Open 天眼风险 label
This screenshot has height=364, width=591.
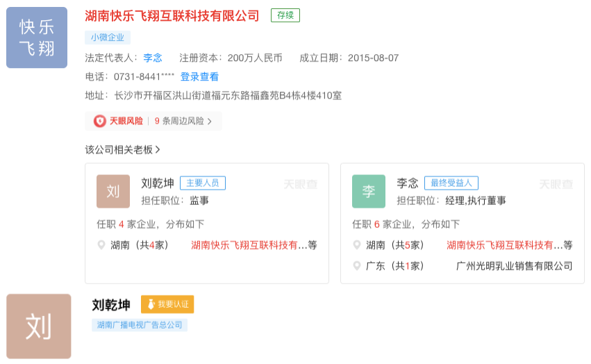click(x=126, y=121)
